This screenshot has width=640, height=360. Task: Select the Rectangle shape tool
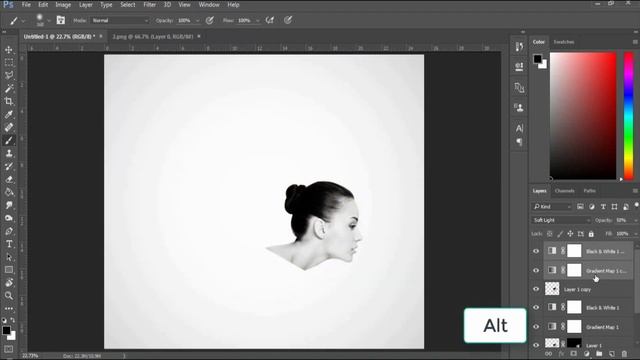(x=9, y=270)
